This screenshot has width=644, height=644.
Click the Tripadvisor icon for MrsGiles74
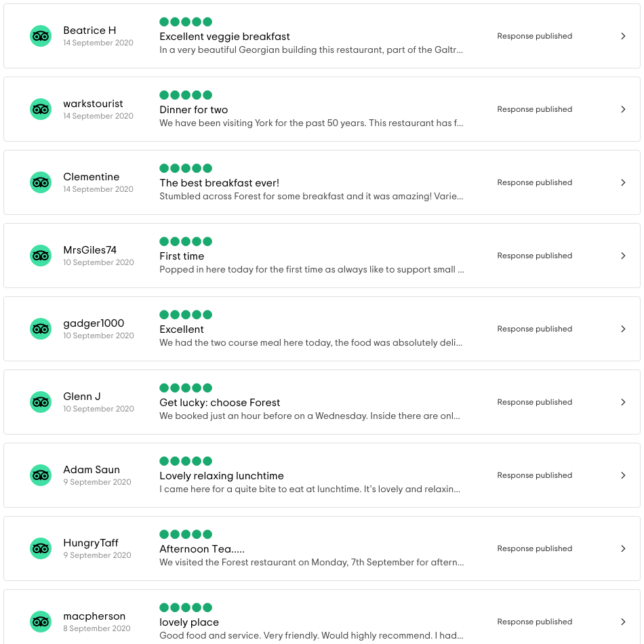coord(41,256)
